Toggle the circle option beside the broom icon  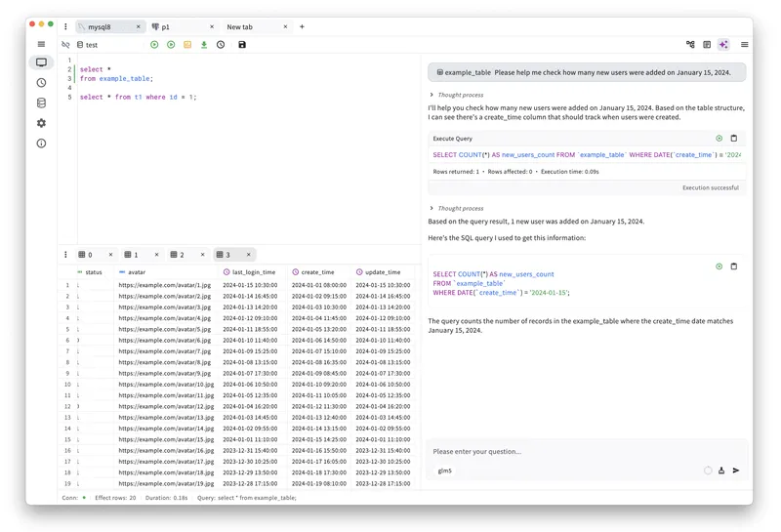(x=708, y=471)
